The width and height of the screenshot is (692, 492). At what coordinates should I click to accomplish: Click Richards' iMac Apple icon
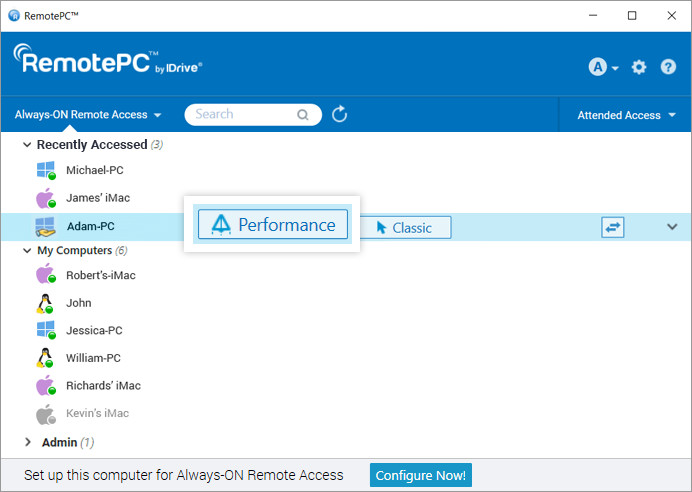(46, 386)
